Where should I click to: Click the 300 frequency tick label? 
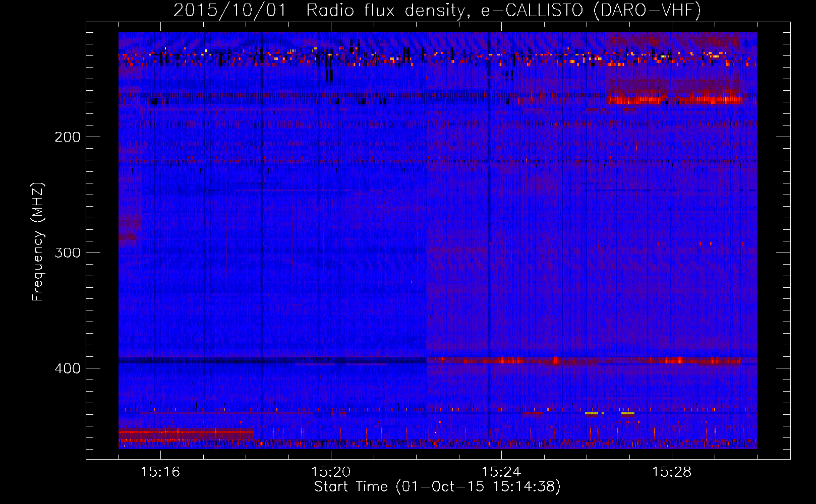[x=67, y=253]
